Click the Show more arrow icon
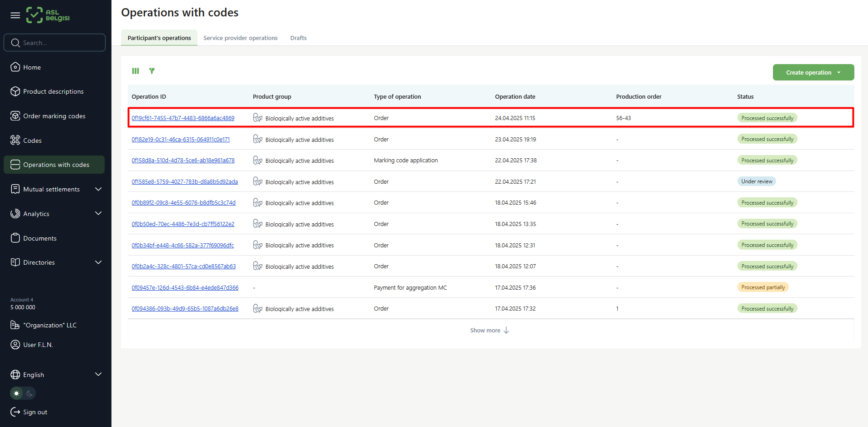The height and width of the screenshot is (427, 868). coord(506,330)
